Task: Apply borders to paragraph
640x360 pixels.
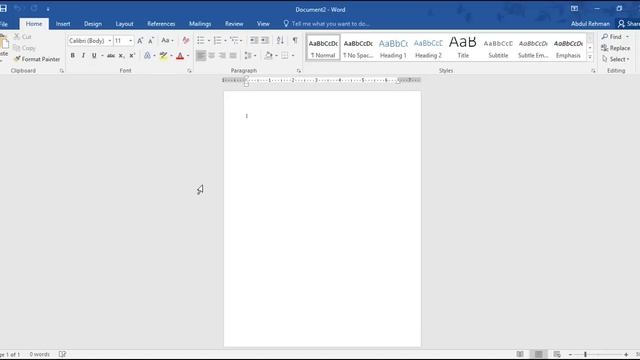Action: click(285, 56)
